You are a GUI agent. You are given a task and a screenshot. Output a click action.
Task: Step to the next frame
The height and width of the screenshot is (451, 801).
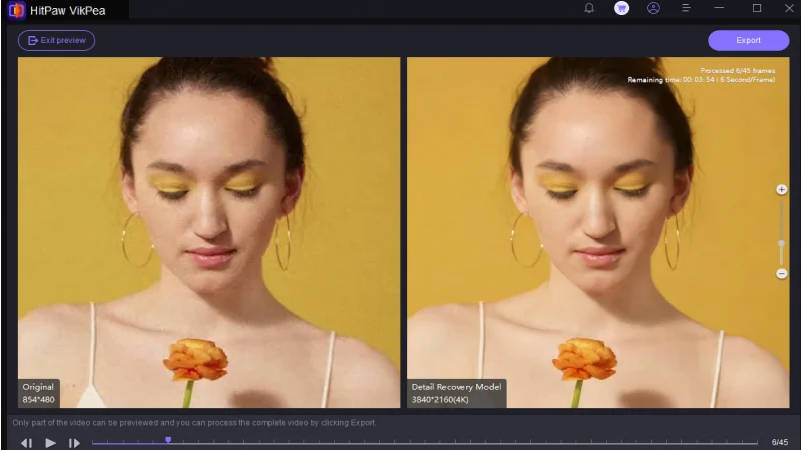click(74, 442)
